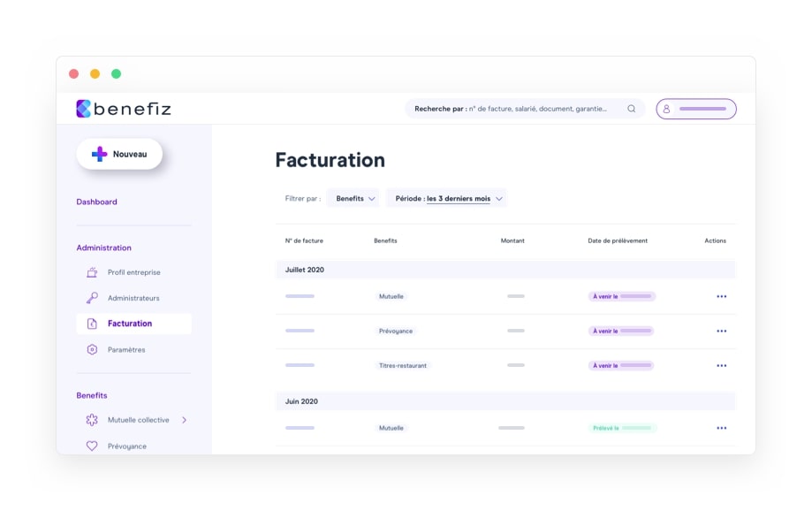Click the Nouveau button
The height and width of the screenshot is (511, 812).
(x=119, y=153)
